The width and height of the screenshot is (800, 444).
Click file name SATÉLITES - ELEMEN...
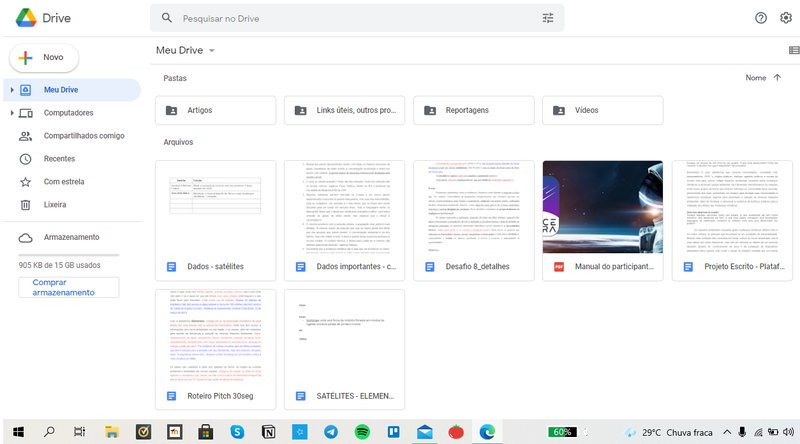pos(355,396)
